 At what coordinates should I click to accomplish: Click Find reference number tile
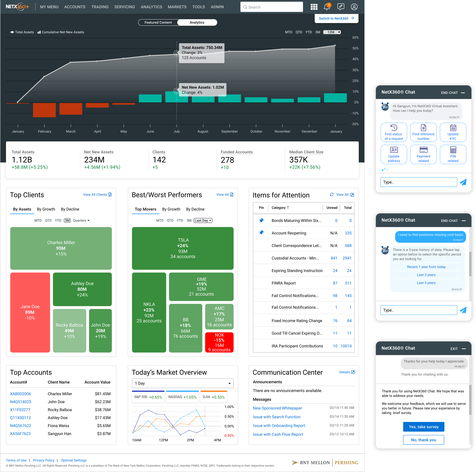click(423, 132)
